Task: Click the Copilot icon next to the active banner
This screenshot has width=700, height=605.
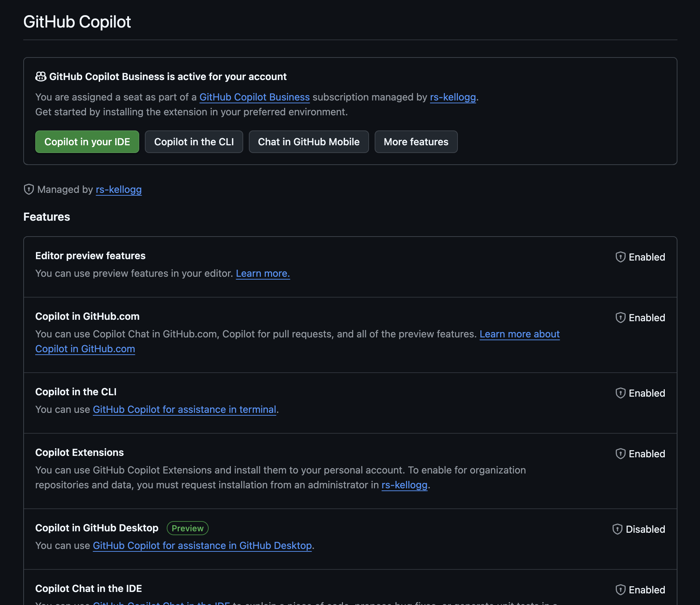Action: coord(41,76)
